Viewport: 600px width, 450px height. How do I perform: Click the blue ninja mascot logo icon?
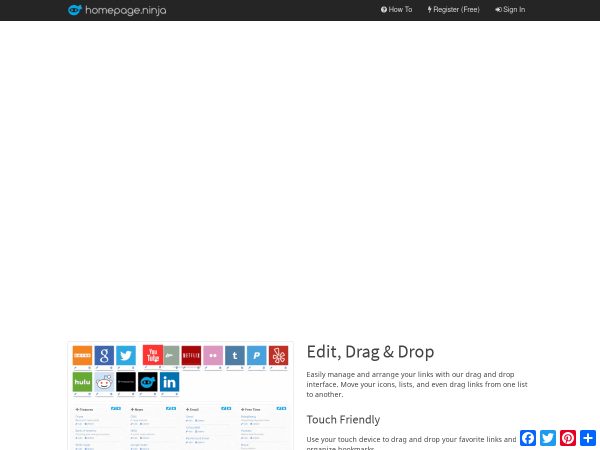click(75, 10)
